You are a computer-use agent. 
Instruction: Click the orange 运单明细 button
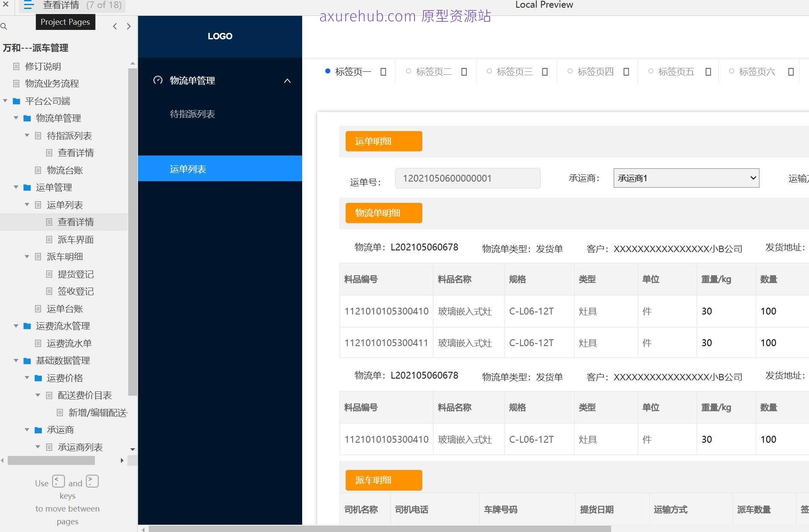[383, 141]
